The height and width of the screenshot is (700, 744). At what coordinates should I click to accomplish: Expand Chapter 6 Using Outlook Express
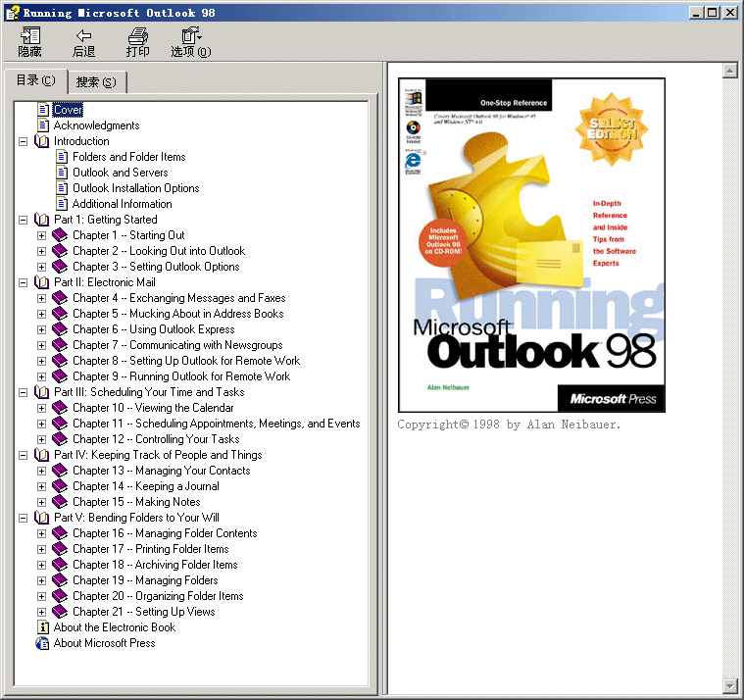click(42, 329)
